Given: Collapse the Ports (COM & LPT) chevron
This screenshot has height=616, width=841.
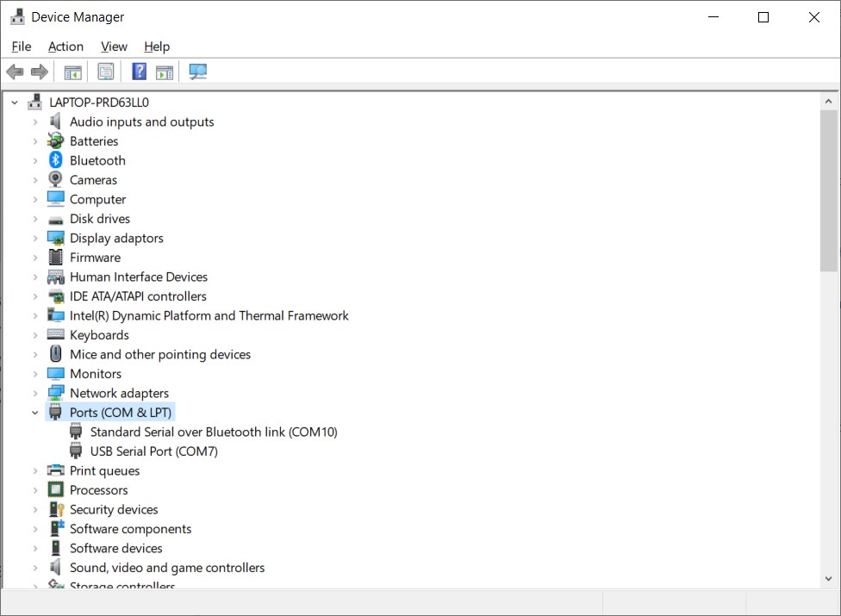Looking at the screenshot, I should click(35, 413).
